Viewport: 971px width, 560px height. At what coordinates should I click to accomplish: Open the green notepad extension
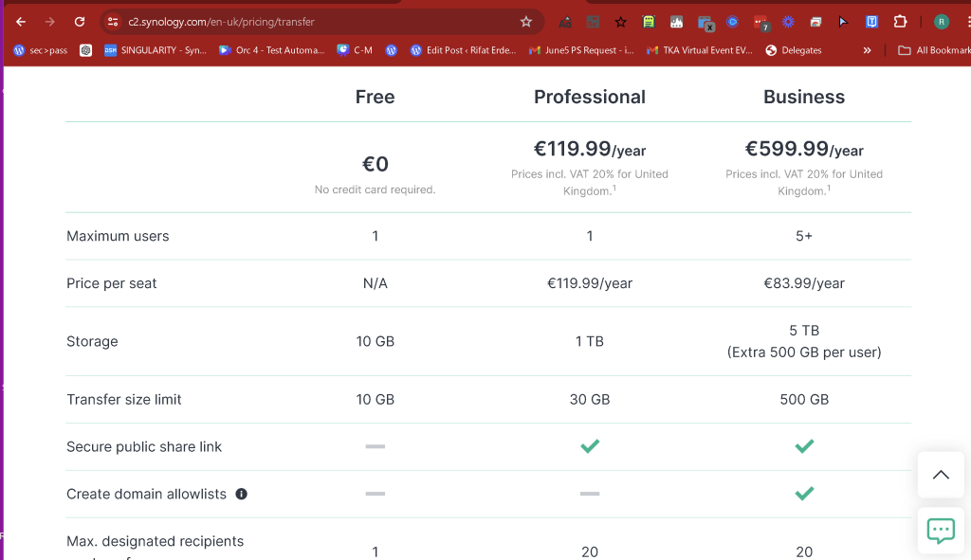[x=649, y=23]
